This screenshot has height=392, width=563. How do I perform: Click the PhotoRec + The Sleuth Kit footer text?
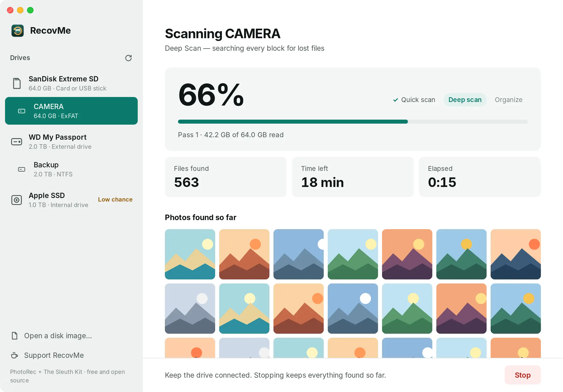pyautogui.click(x=67, y=376)
